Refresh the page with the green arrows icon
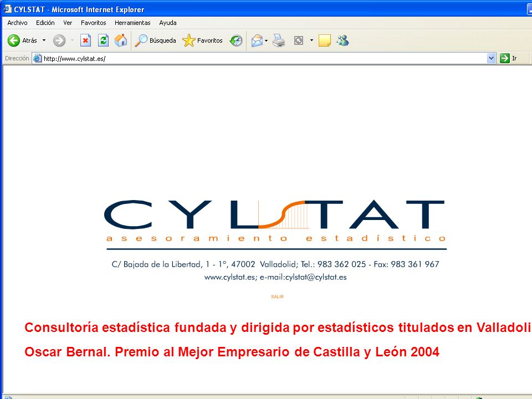Image resolution: width=532 pixels, height=399 pixels. (103, 40)
